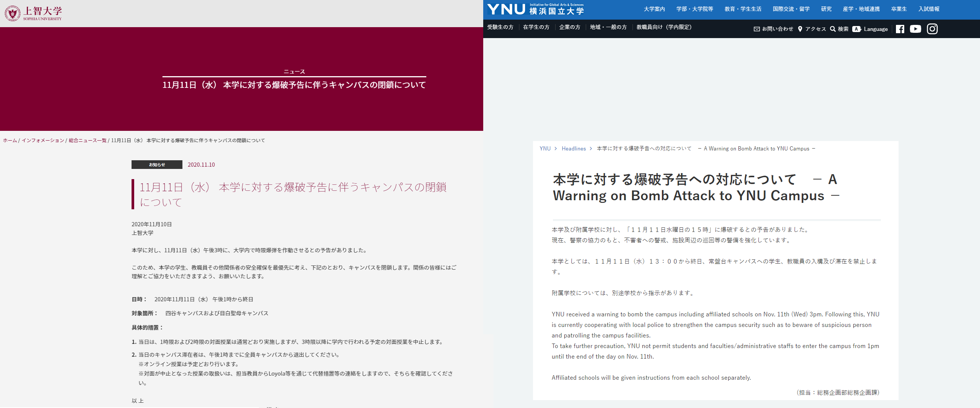
Task: Open 研究 menu item
Action: pos(826,9)
